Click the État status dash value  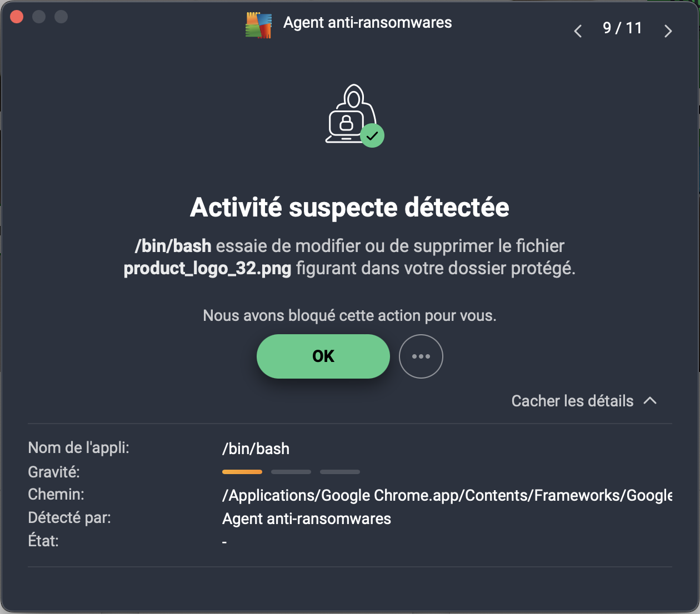224,542
